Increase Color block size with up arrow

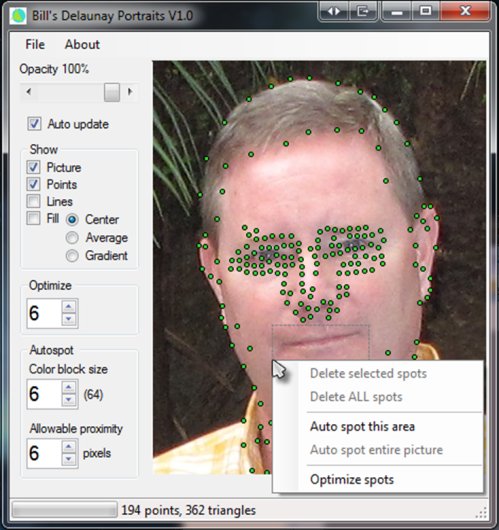(x=69, y=387)
